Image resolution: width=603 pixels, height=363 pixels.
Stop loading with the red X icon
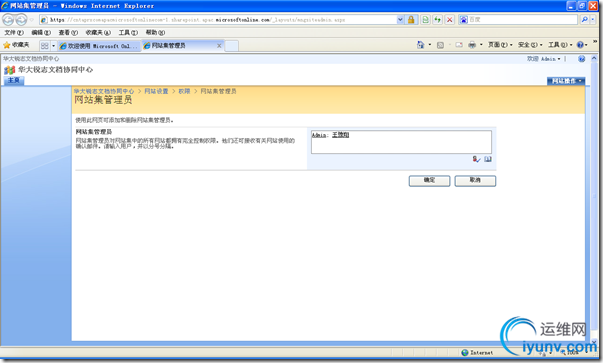click(449, 19)
